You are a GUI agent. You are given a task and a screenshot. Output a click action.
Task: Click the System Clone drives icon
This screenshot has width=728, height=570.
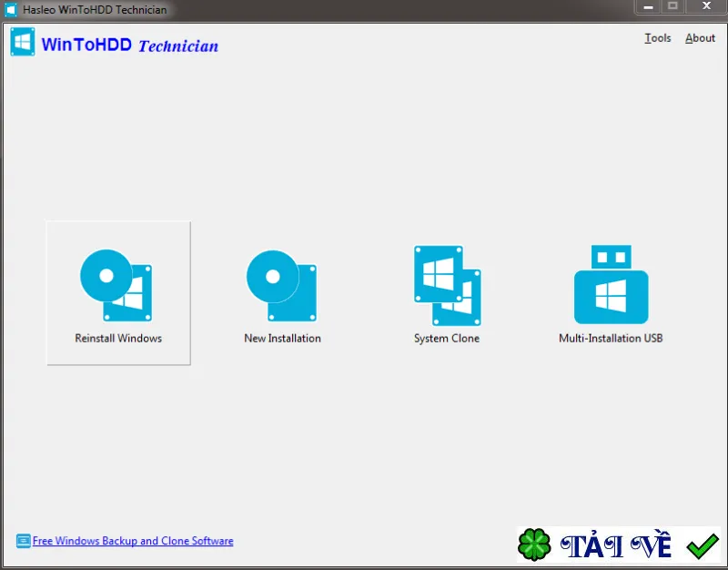[x=447, y=285]
